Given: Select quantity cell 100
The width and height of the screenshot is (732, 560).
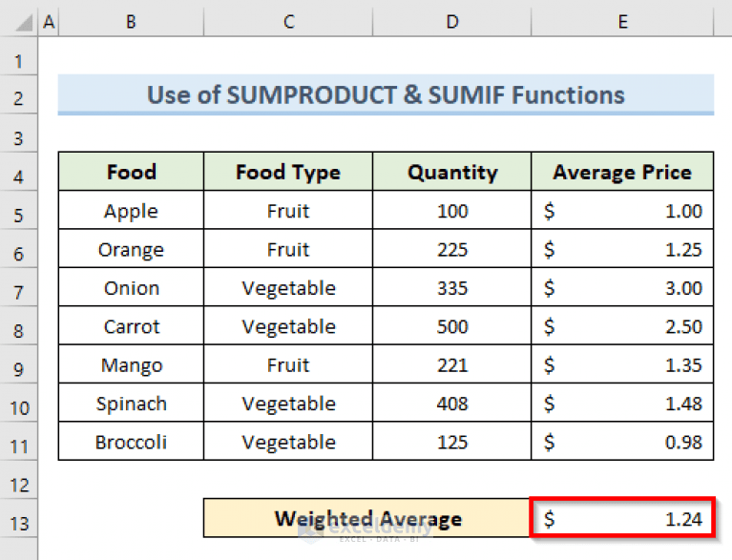Looking at the screenshot, I should pyautogui.click(x=452, y=211).
